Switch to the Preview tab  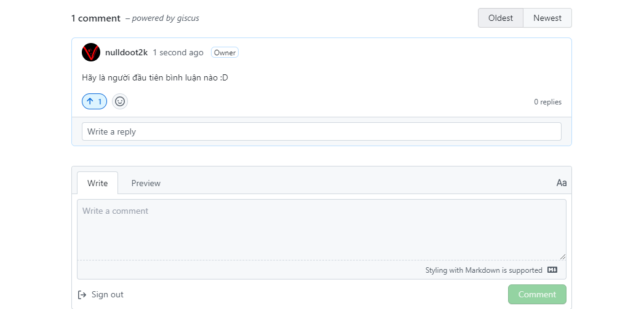[x=146, y=183]
